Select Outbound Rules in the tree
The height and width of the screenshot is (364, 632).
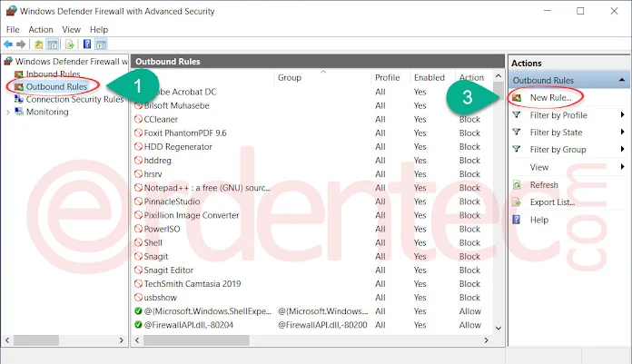pos(56,86)
